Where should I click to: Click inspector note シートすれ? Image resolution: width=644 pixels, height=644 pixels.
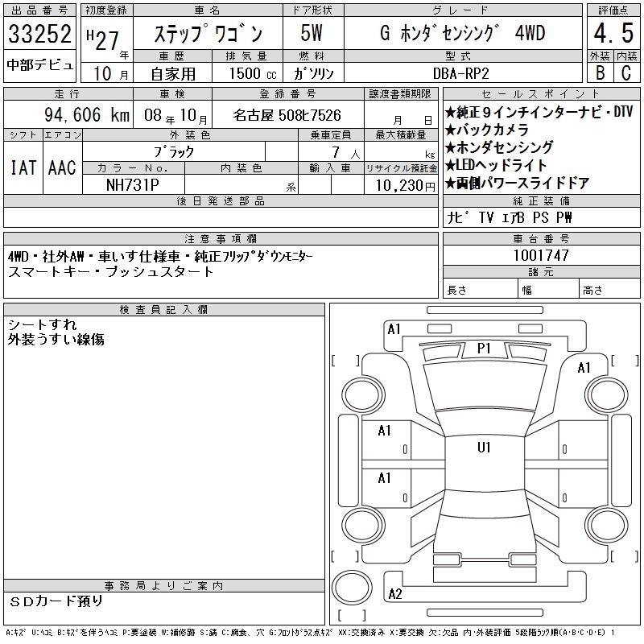43,325
